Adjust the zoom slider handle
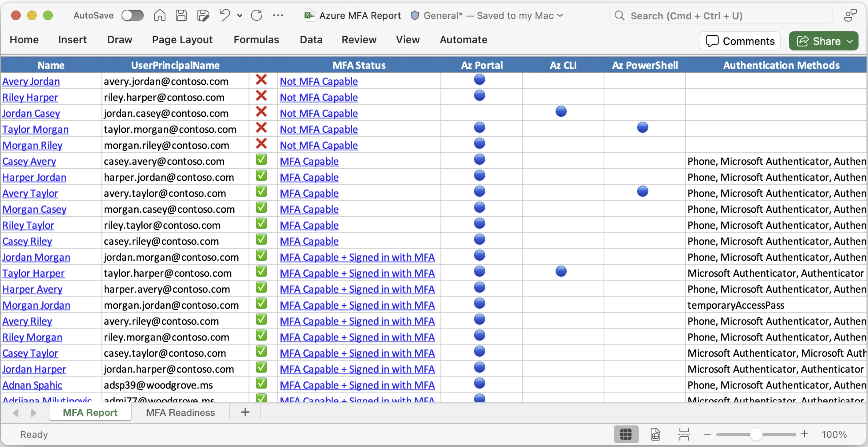 [x=756, y=434]
